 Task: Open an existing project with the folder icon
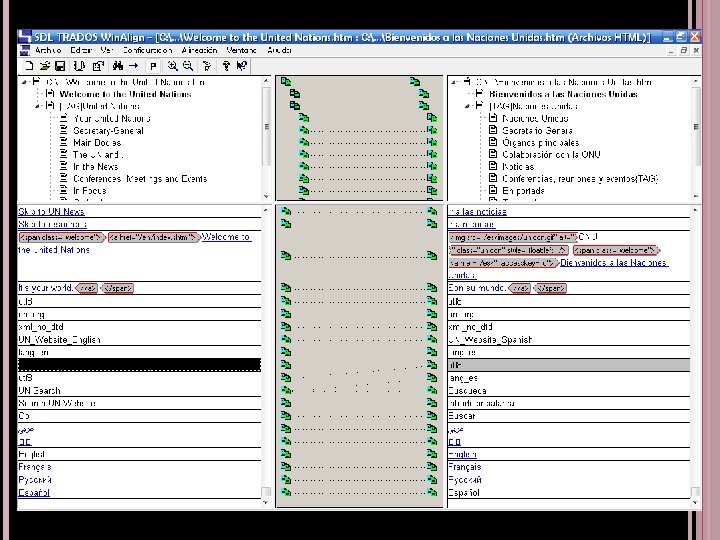(45, 66)
